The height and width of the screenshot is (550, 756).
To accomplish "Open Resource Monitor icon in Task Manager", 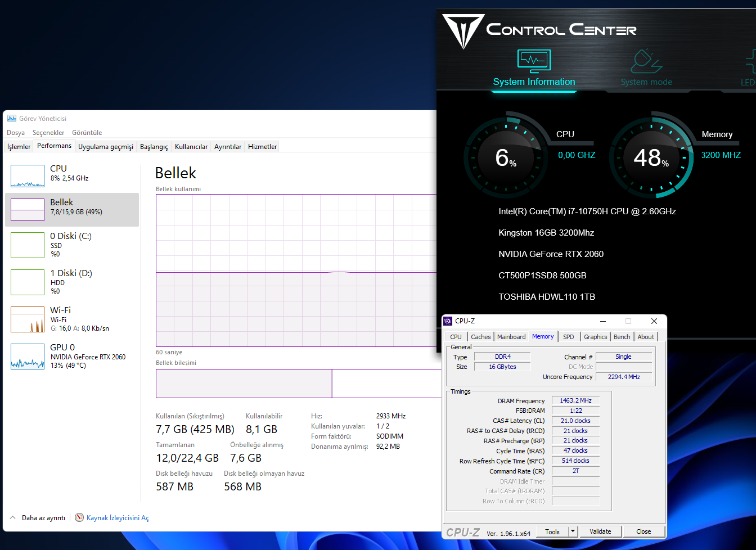I will click(79, 517).
